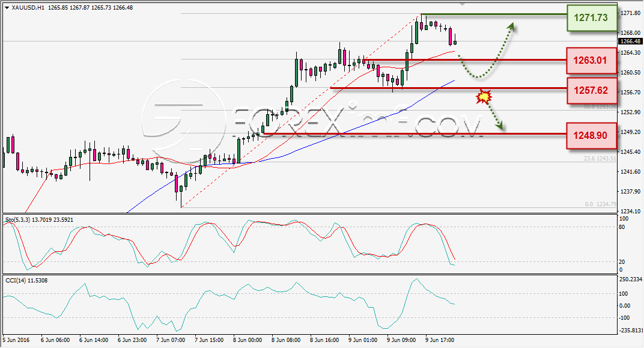Image resolution: width=644 pixels, height=348 pixels.
Task: Click the 1271.80 price axis label
Action: click(630, 13)
